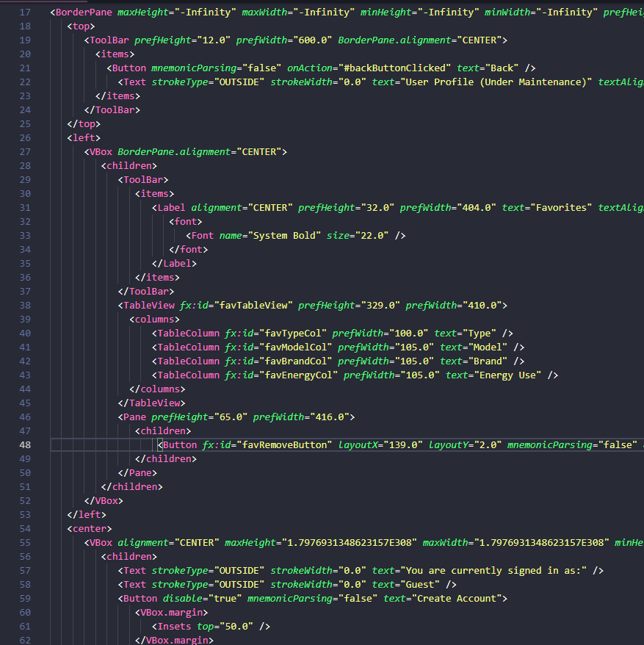Click the maxHeight "1.7976931348623157E308" value on line 55
644x645 pixels.
pos(349,543)
